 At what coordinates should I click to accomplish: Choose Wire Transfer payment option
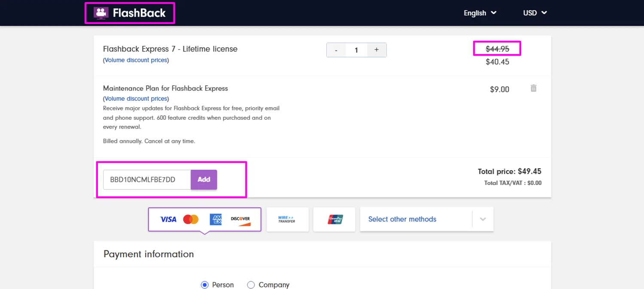click(287, 220)
